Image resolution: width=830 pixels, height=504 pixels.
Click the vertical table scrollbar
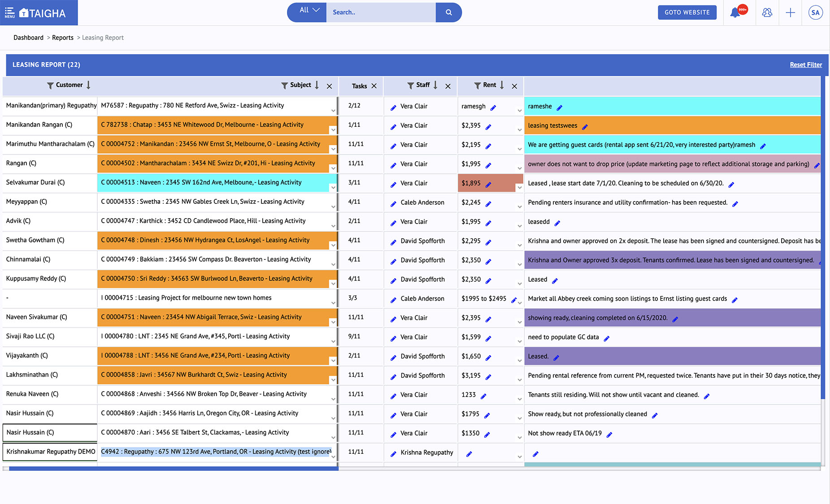(x=823, y=237)
